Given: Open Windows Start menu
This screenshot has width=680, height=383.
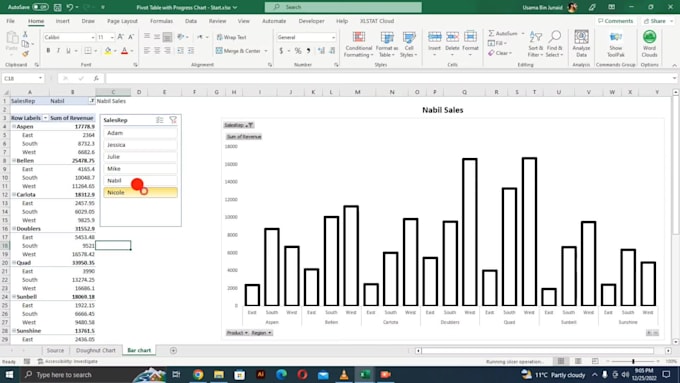Looking at the screenshot, I should [x=9, y=374].
